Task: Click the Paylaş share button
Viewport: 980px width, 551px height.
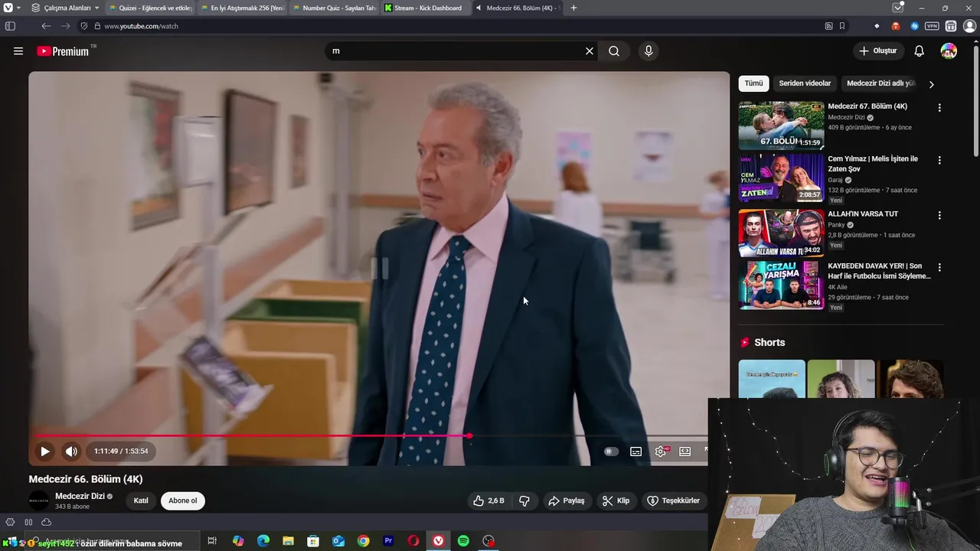Action: click(x=567, y=500)
